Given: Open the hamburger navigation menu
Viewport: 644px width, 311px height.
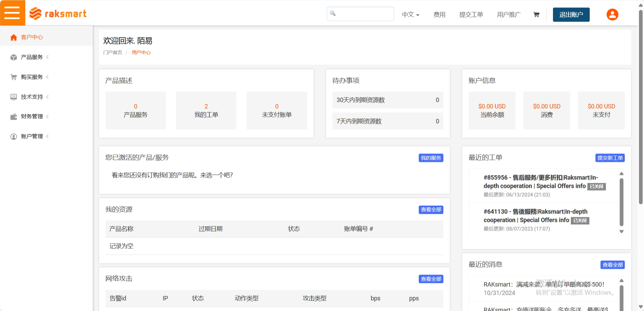Looking at the screenshot, I should click(12, 12).
